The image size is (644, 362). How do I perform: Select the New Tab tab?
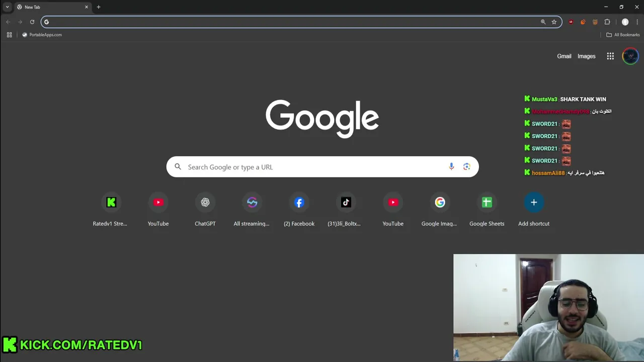(52, 7)
